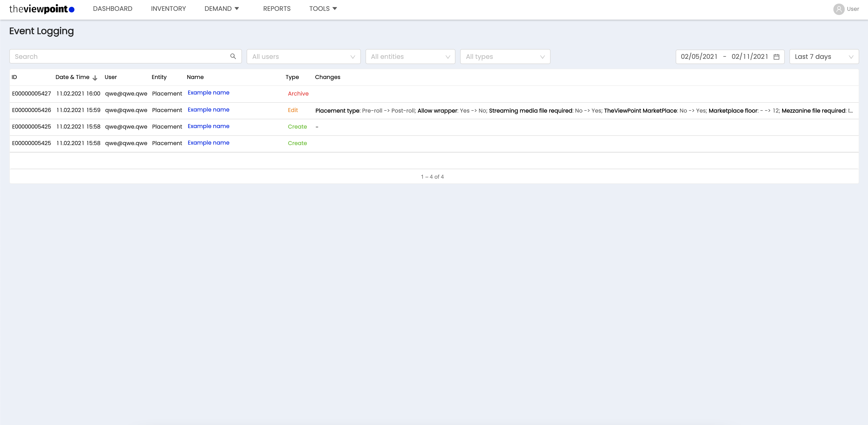The image size is (868, 425).
Task: Open the calendar date picker icon
Action: [776, 57]
